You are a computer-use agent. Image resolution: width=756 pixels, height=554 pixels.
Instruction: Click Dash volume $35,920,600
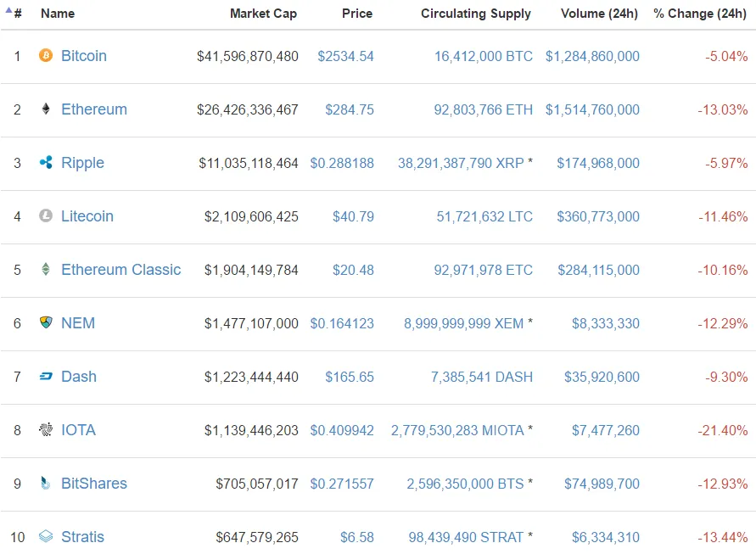[x=602, y=377]
